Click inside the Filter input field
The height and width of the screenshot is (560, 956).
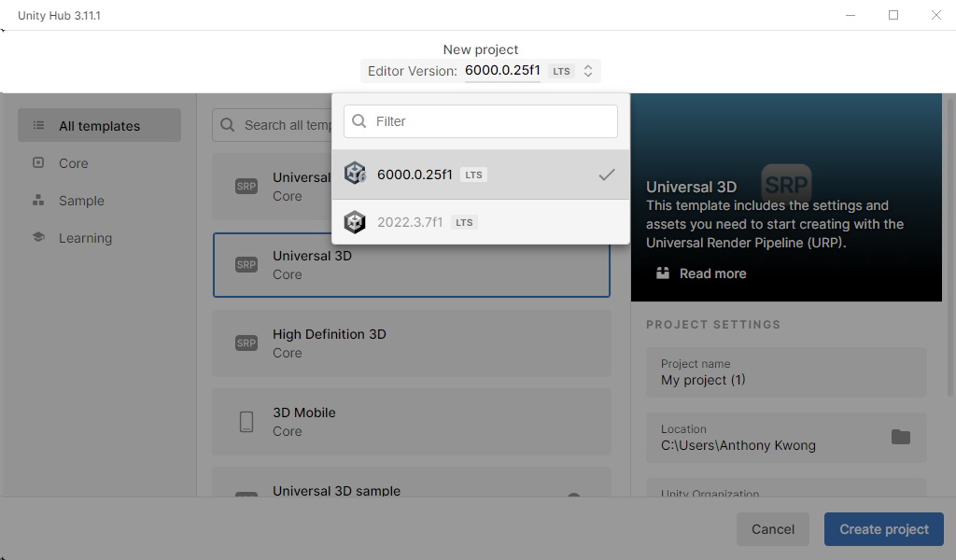click(479, 121)
